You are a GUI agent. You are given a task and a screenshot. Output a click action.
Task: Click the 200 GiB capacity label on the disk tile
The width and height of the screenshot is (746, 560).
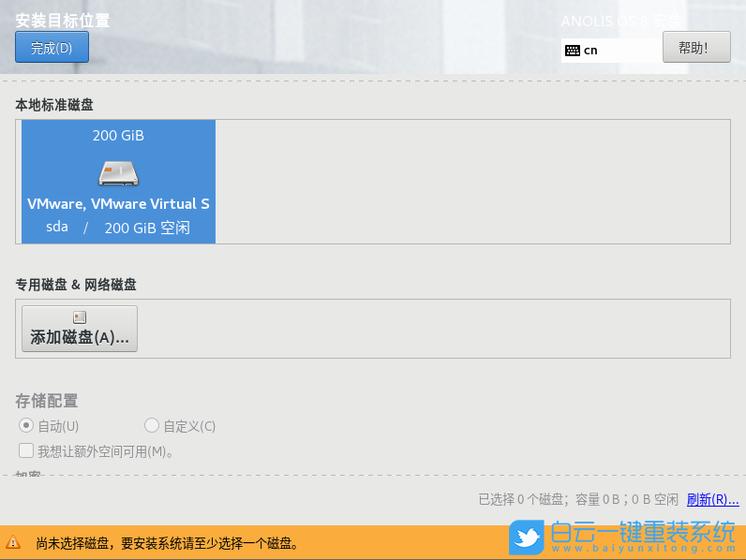click(x=118, y=136)
